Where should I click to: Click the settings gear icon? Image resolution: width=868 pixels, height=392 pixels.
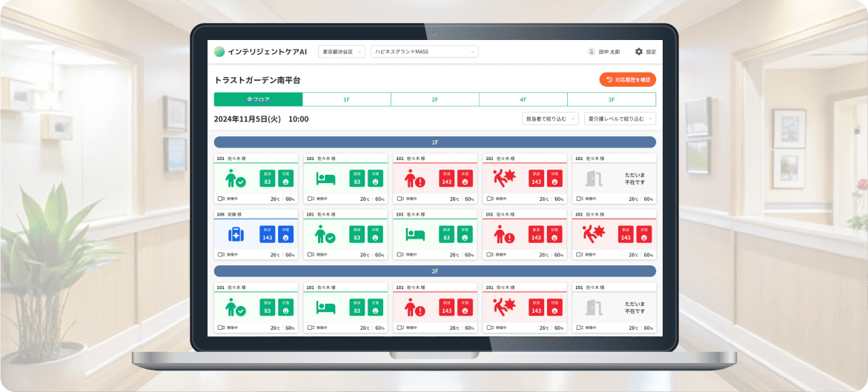(x=638, y=52)
